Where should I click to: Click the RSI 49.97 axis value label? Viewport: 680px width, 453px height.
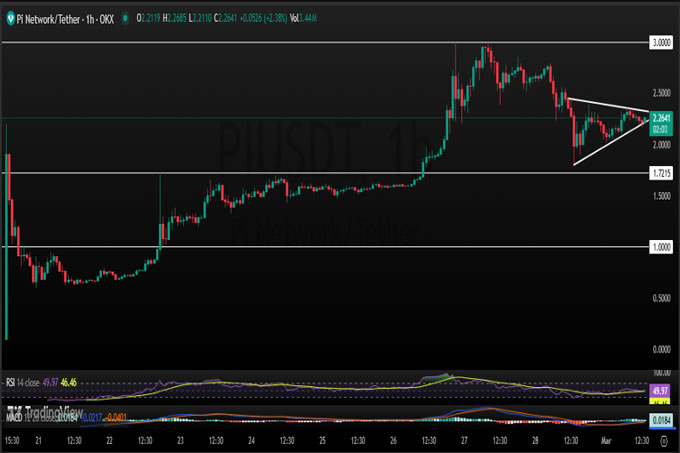tap(661, 389)
